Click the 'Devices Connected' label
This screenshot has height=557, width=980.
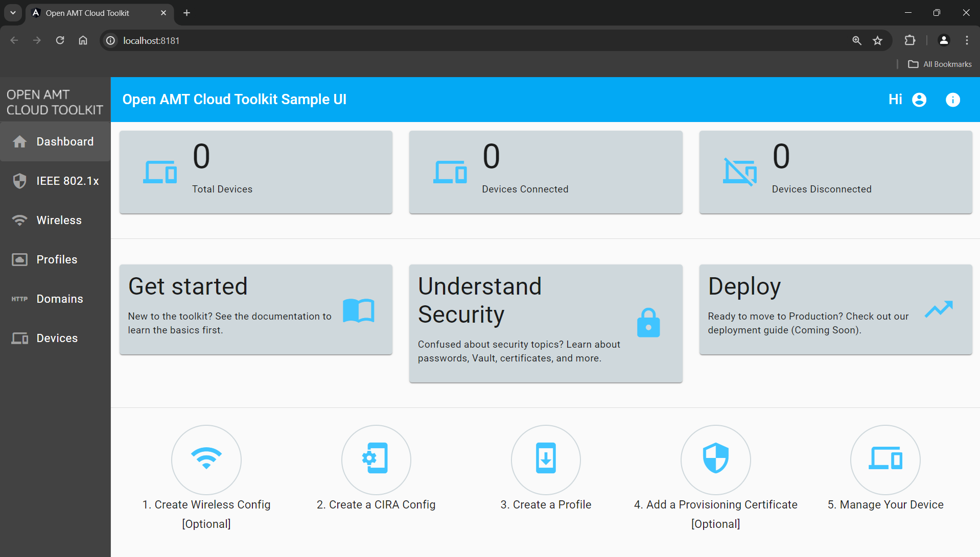click(525, 189)
